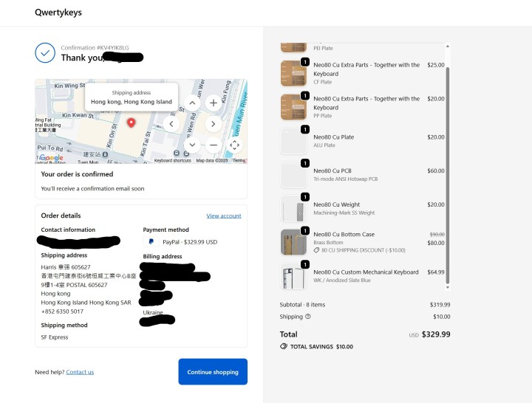The image size is (532, 403).
Task: Click the Neo80 Cu Bottom Case thumbnail
Action: tap(293, 242)
